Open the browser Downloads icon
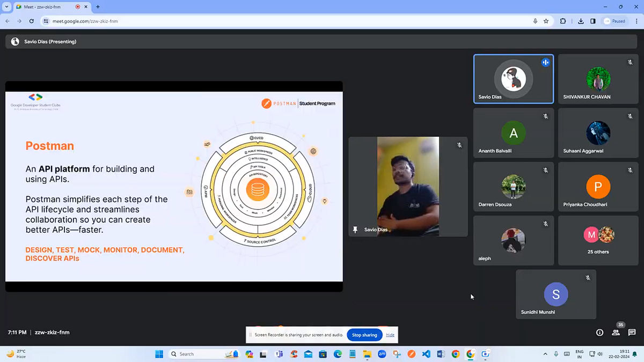Viewport: 644px width, 362px height. (x=580, y=21)
